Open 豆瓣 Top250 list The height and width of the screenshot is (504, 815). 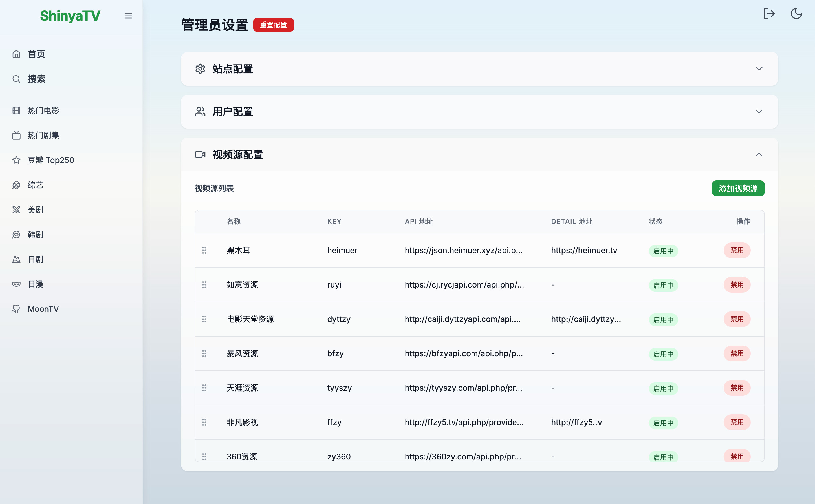click(x=71, y=160)
